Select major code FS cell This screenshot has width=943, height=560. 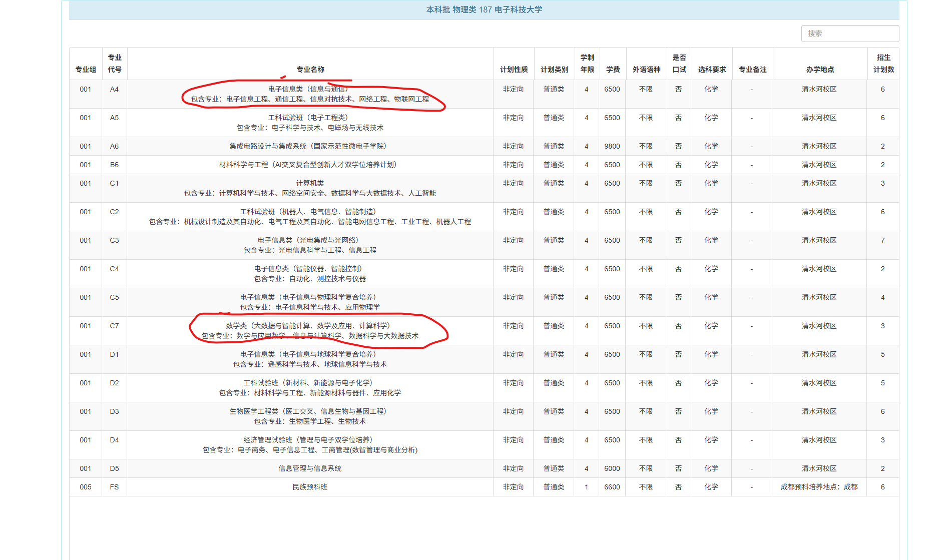tap(114, 487)
